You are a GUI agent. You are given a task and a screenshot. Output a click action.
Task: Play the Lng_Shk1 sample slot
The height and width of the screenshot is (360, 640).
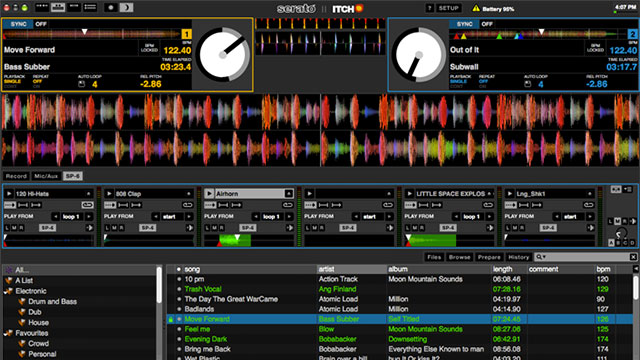509,193
